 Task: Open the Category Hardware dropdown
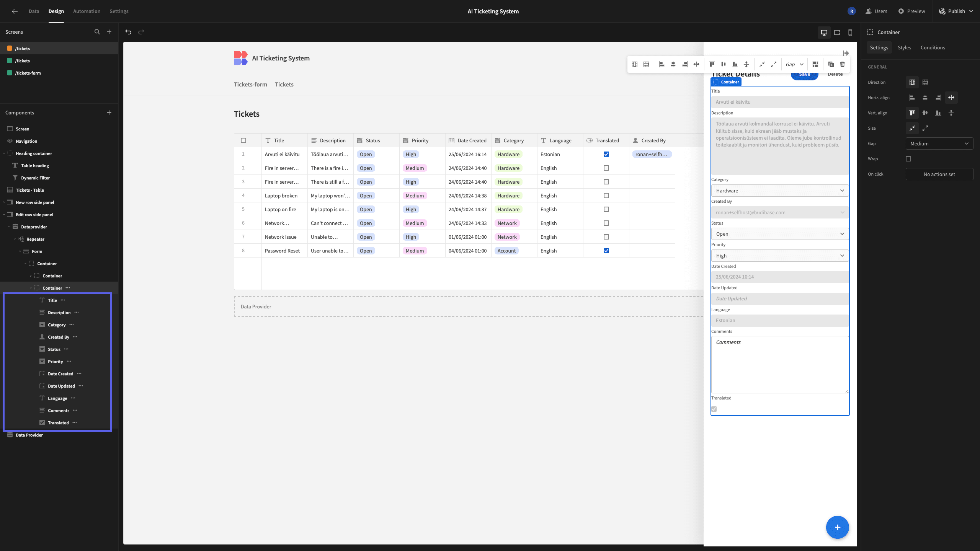point(780,191)
